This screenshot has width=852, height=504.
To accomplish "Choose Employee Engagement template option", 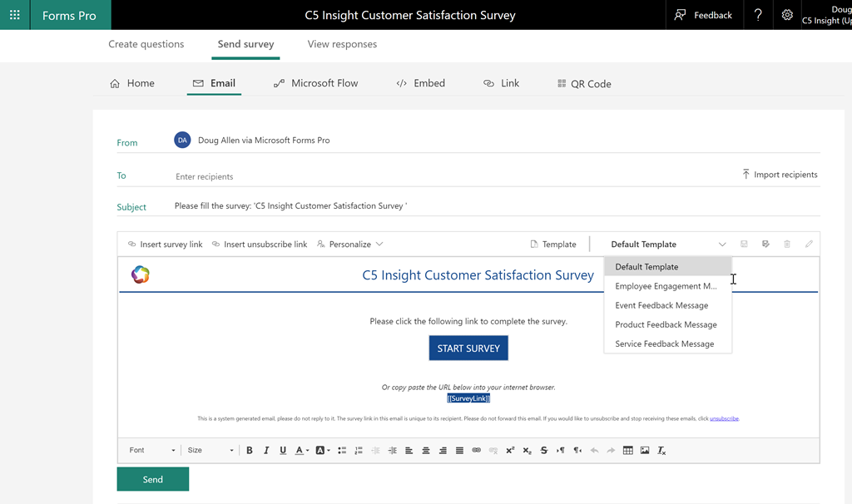I will click(668, 286).
